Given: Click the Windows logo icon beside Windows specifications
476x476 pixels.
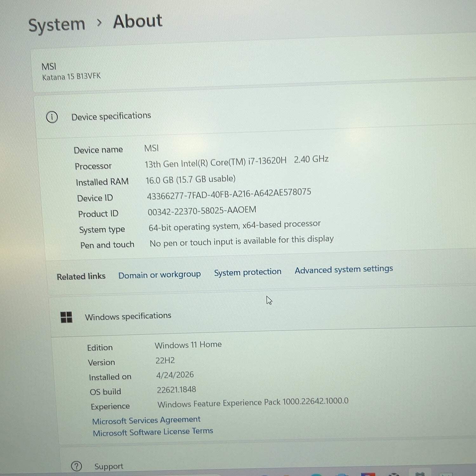Looking at the screenshot, I should pyautogui.click(x=66, y=317).
